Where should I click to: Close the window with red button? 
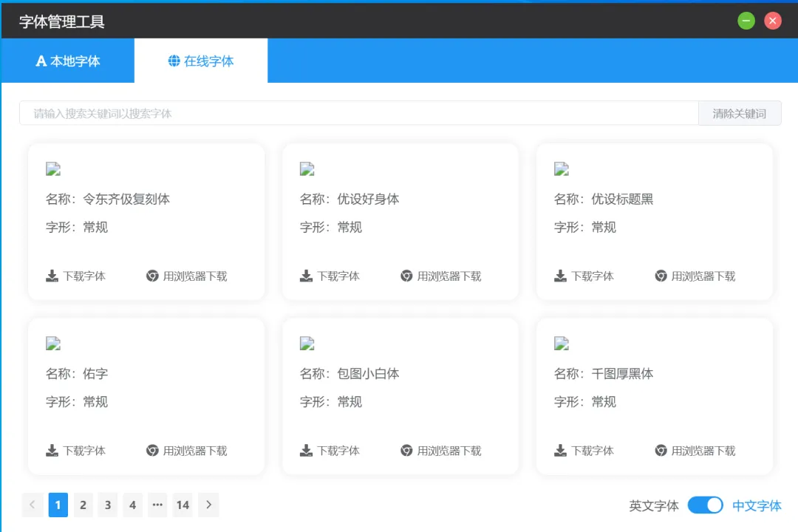click(x=773, y=21)
